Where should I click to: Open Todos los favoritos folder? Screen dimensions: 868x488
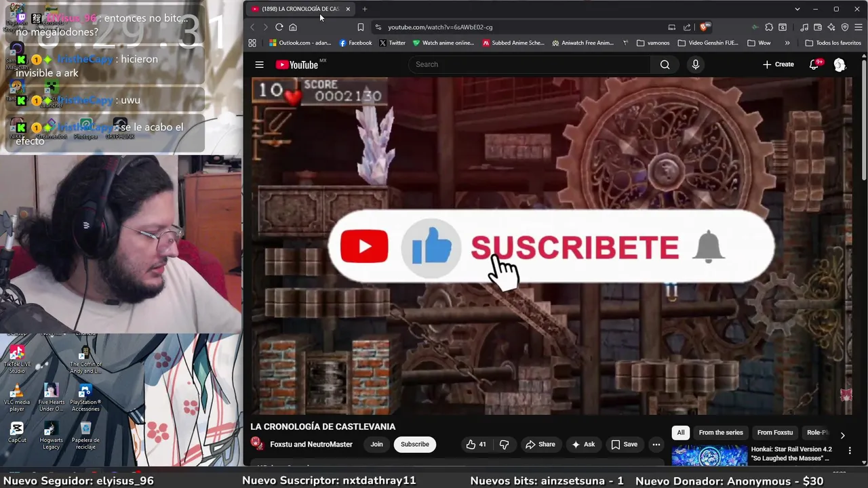pyautogui.click(x=833, y=43)
